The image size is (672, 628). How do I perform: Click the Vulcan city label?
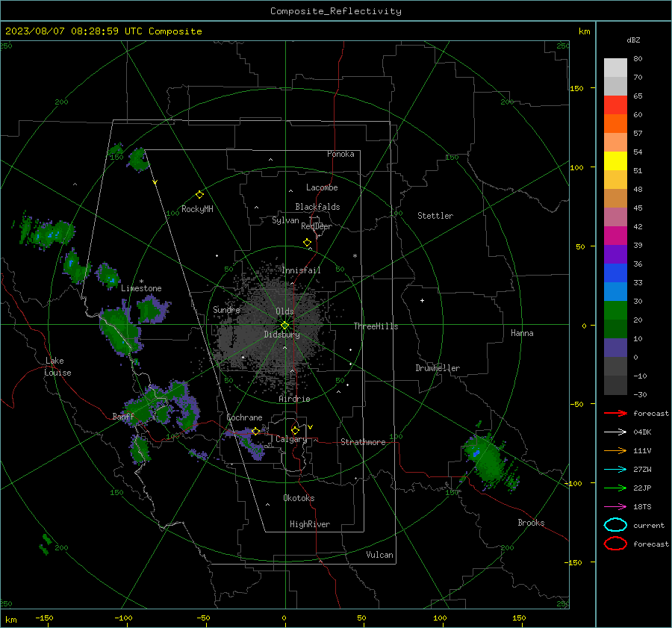click(x=379, y=555)
